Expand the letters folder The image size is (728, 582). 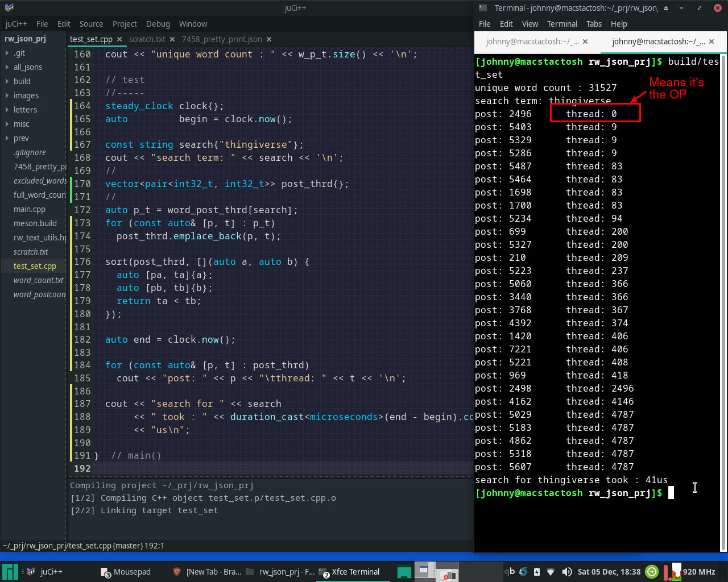tap(7, 110)
